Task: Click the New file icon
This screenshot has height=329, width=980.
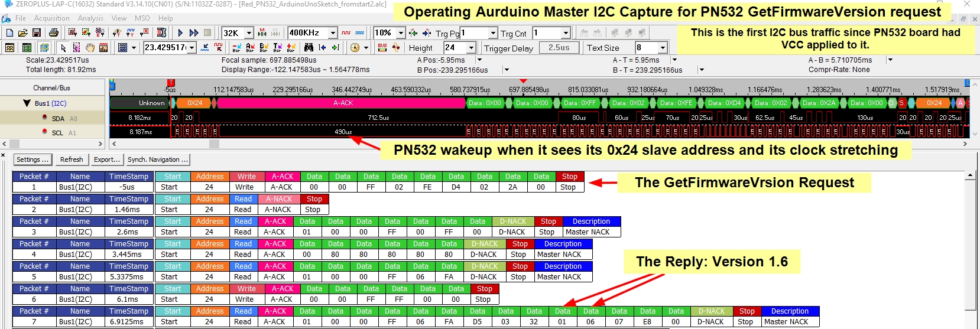Action: 9,32
